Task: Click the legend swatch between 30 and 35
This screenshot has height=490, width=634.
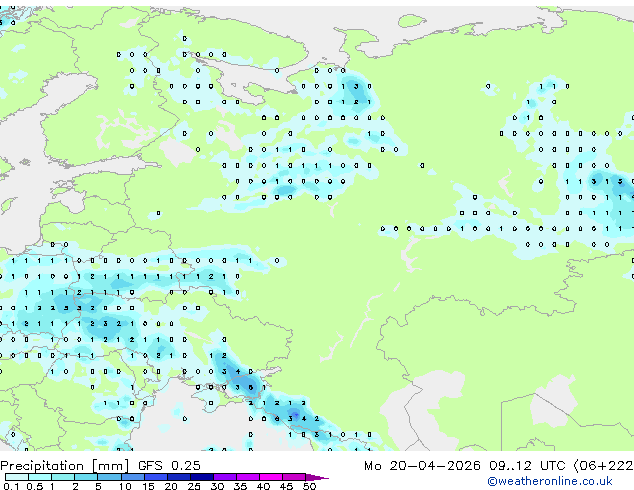Action: (x=224, y=477)
